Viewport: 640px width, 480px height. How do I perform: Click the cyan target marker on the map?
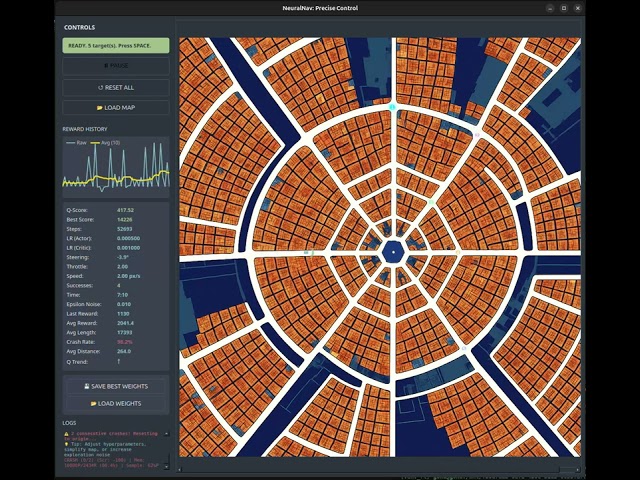(x=393, y=106)
